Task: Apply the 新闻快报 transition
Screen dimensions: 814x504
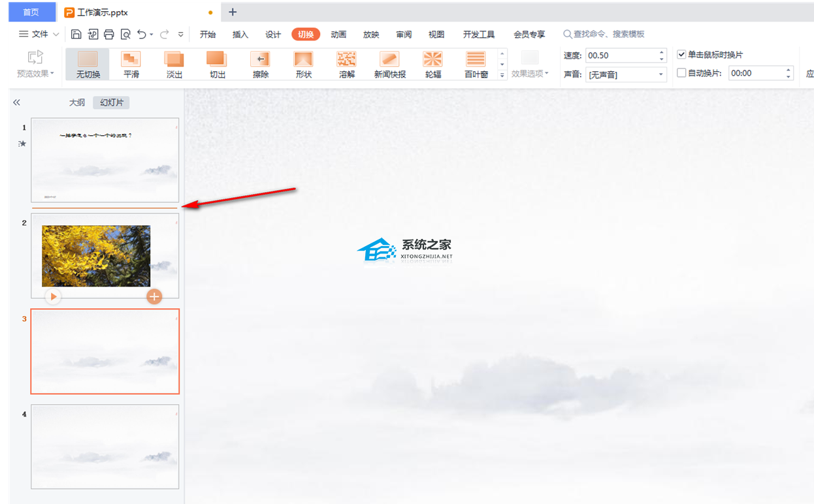Action: tap(390, 64)
